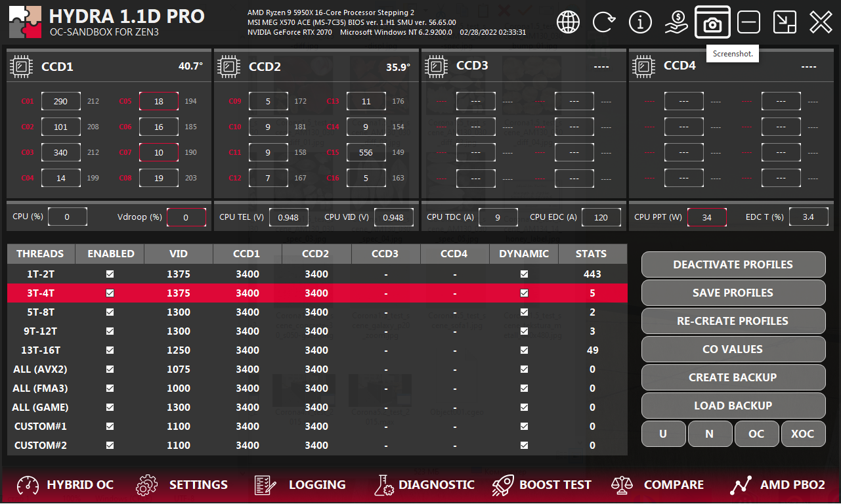The height and width of the screenshot is (504, 841).
Task: Click the Hybrid OC gauge icon
Action: pos(28,486)
